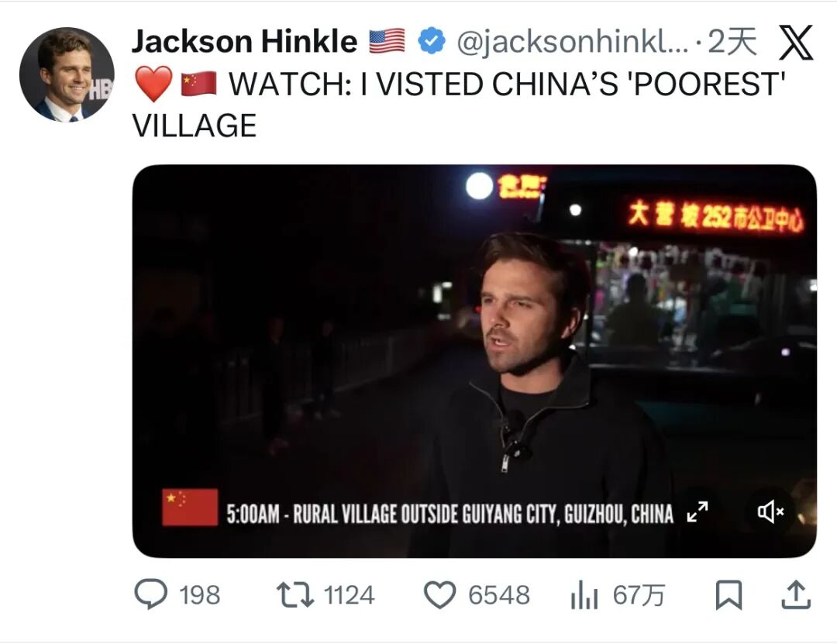The width and height of the screenshot is (837, 644).
Task: Open Jackson Hinkle's profile picture
Action: tap(67, 74)
